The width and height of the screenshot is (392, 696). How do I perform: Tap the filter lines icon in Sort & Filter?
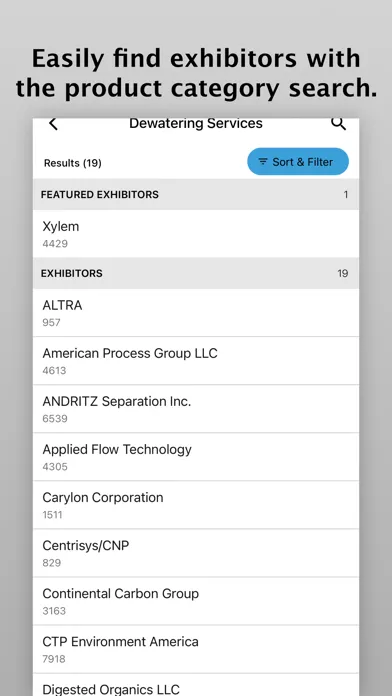tap(263, 162)
